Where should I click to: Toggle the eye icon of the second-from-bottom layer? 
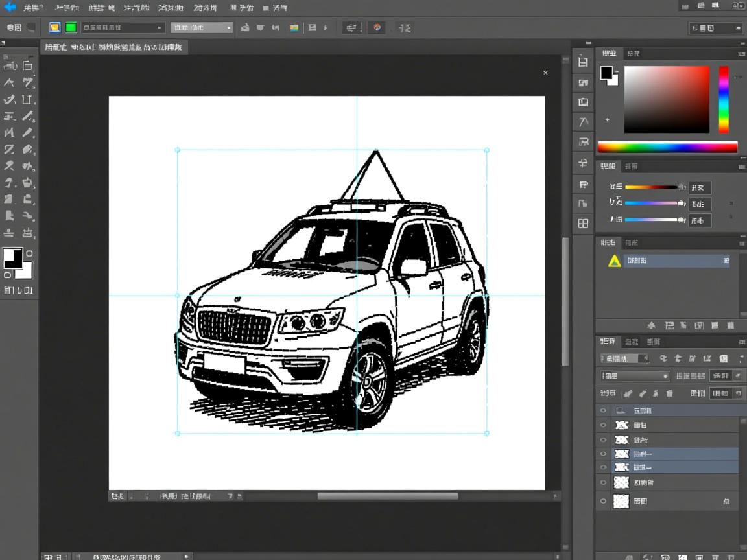[604, 483]
